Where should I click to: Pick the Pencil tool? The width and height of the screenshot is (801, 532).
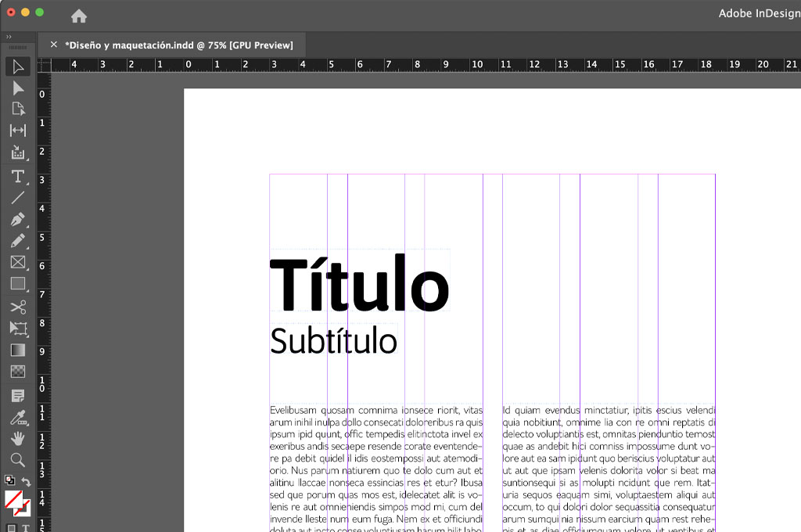(18, 241)
